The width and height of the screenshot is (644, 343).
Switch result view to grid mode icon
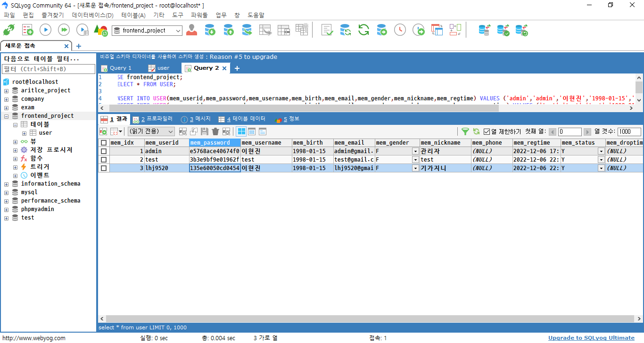pyautogui.click(x=241, y=131)
